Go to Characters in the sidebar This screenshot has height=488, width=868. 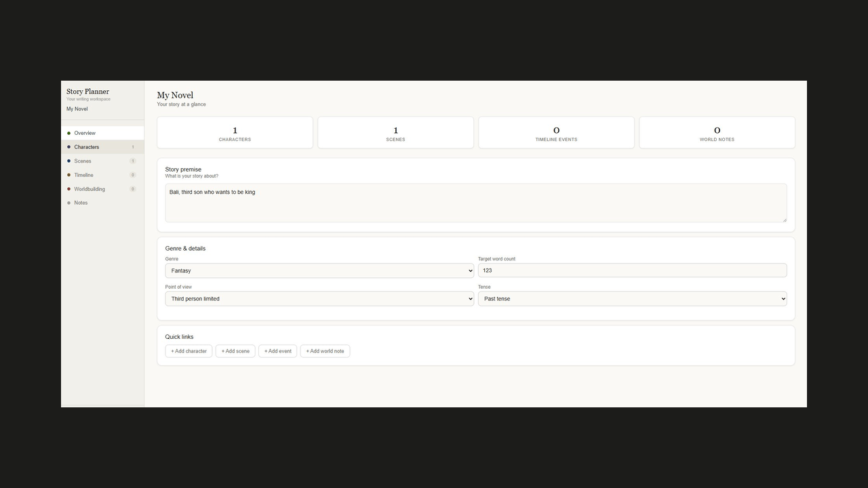(102, 147)
